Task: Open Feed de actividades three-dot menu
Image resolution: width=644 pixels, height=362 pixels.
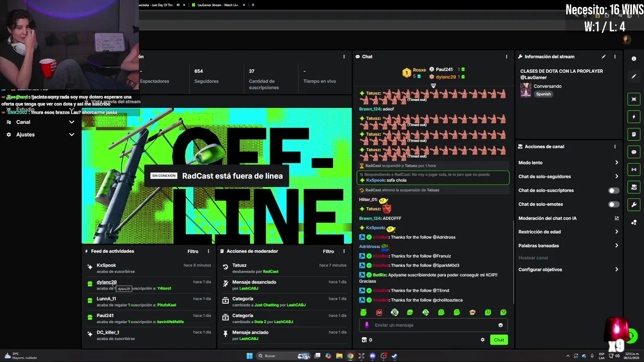Action: (208, 251)
